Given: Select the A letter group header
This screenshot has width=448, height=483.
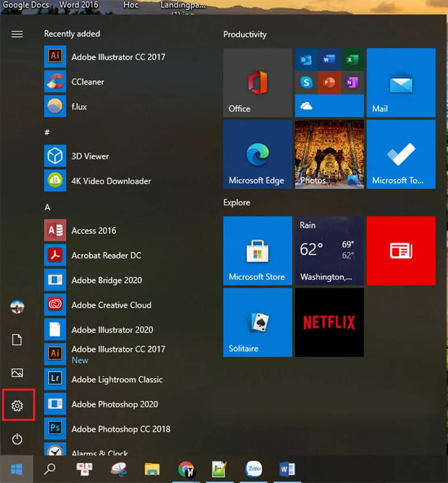Looking at the screenshot, I should coord(47,207).
